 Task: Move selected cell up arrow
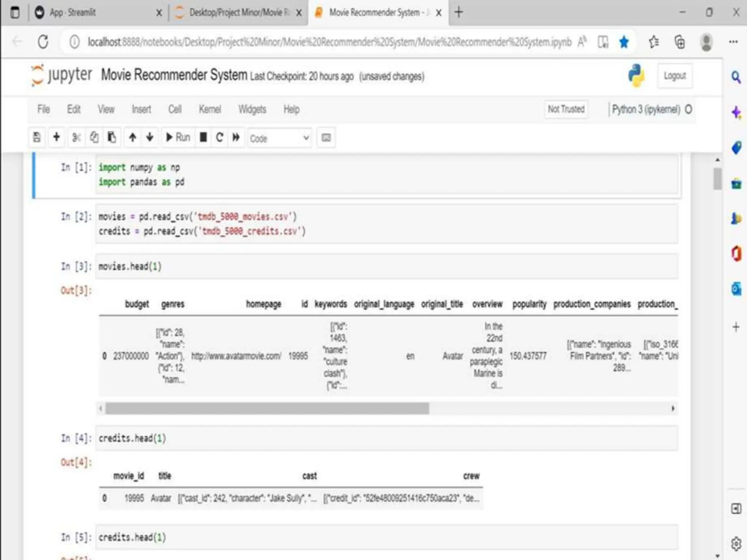click(x=133, y=137)
